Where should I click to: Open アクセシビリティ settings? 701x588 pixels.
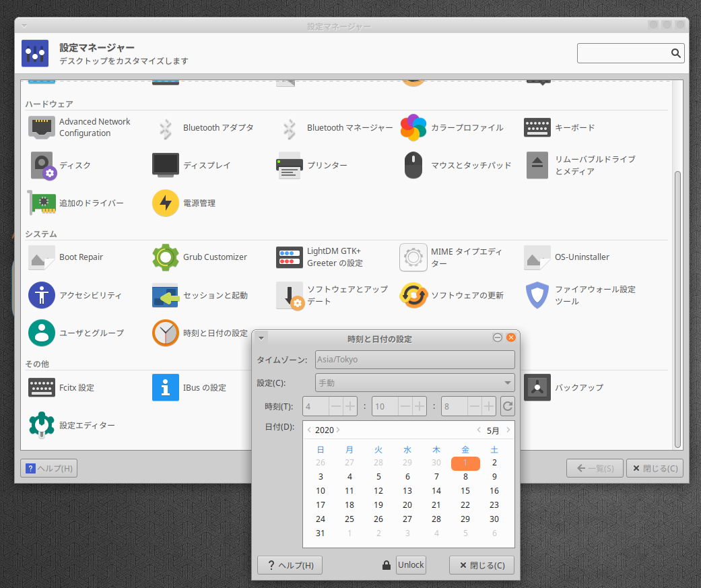75,295
